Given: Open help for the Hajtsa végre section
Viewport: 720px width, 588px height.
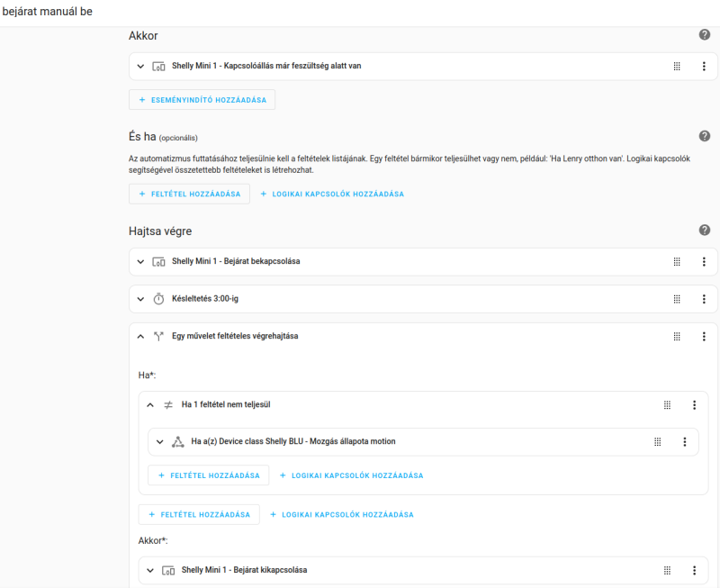Looking at the screenshot, I should [x=705, y=231].
